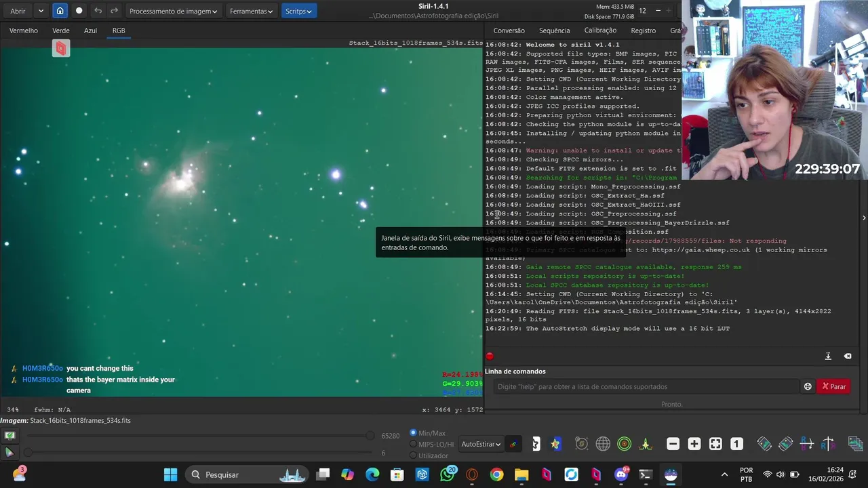This screenshot has height=488, width=868.
Task: Show hidden system tray icons
Action: point(724,474)
